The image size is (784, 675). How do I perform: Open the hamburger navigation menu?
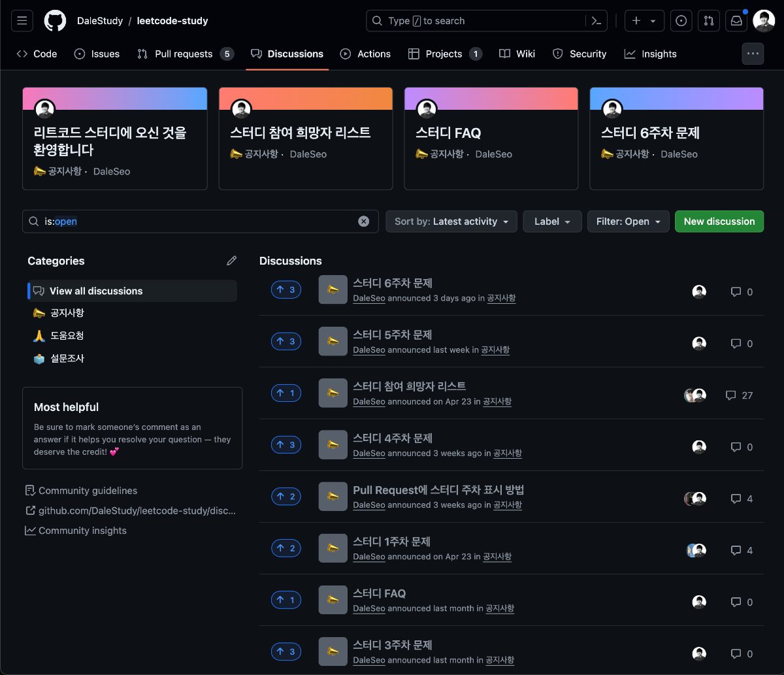22,21
